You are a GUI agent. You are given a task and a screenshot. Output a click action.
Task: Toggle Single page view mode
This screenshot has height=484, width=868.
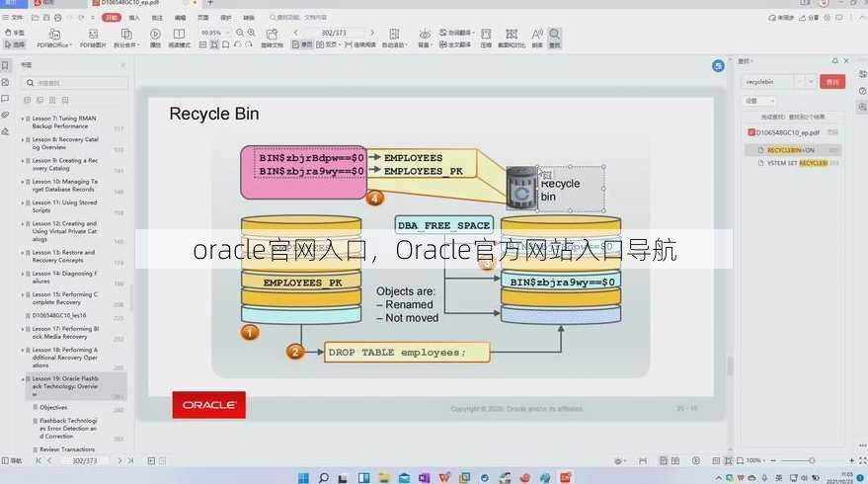pos(302,44)
